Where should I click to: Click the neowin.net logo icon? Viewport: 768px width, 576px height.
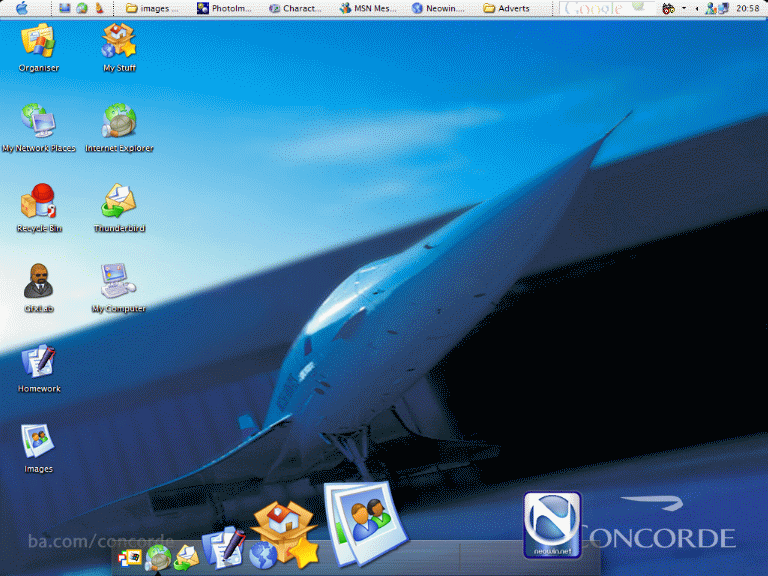[x=552, y=525]
